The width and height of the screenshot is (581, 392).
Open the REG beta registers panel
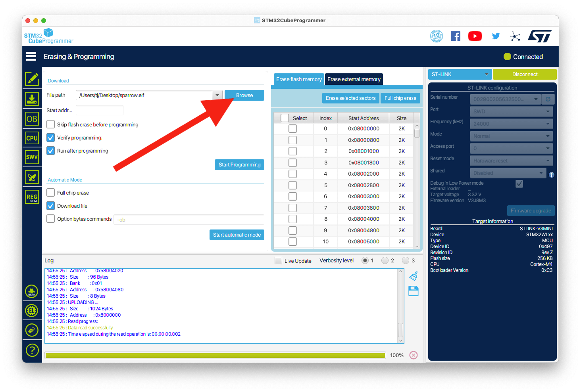click(32, 197)
